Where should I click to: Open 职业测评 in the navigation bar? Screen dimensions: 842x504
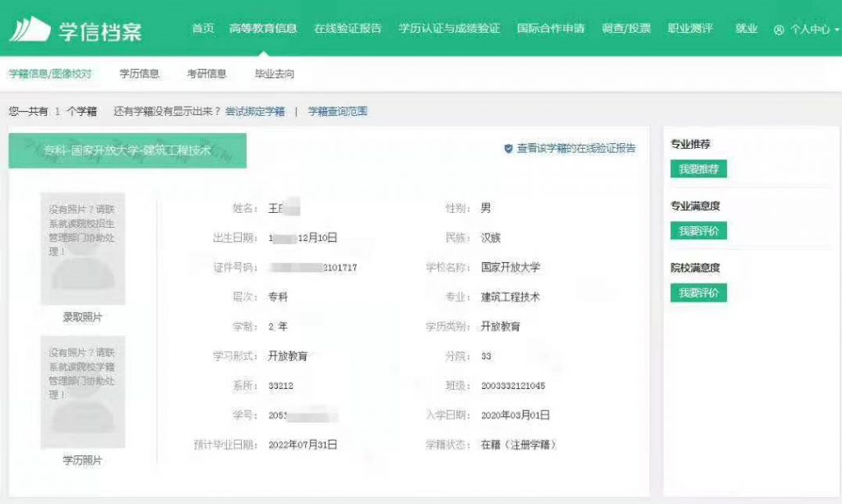click(691, 29)
